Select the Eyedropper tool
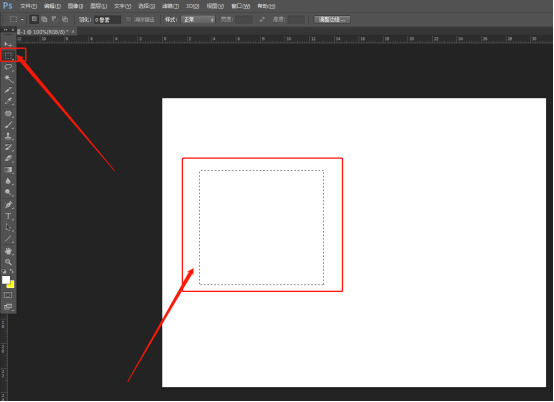554x402 pixels. point(8,101)
